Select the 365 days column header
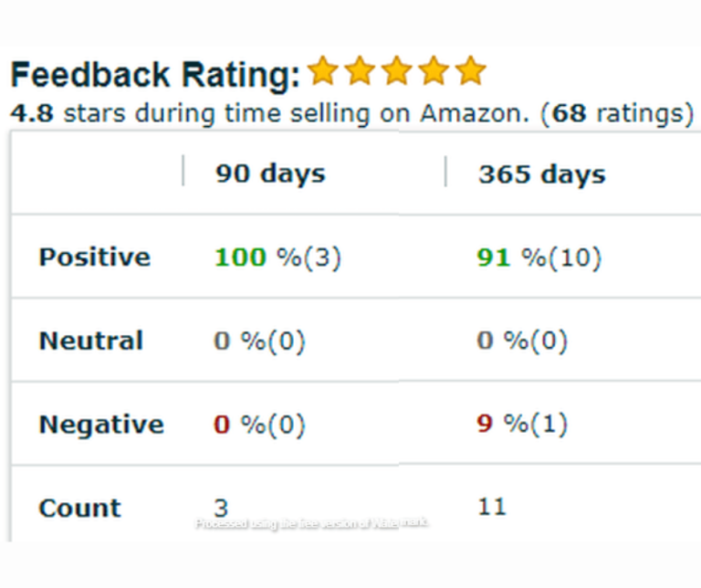Image resolution: width=701 pixels, height=588 pixels. pyautogui.click(x=541, y=174)
